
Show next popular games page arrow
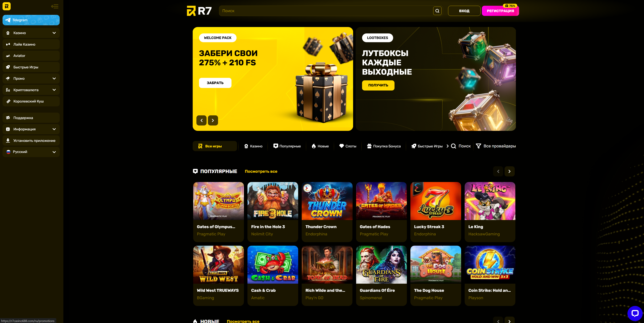(509, 171)
